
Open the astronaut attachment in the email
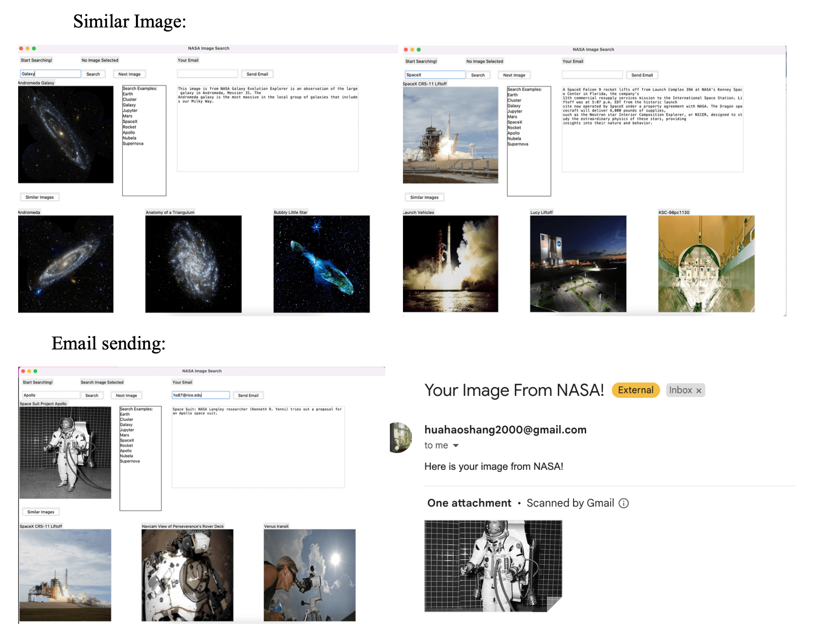coord(493,566)
